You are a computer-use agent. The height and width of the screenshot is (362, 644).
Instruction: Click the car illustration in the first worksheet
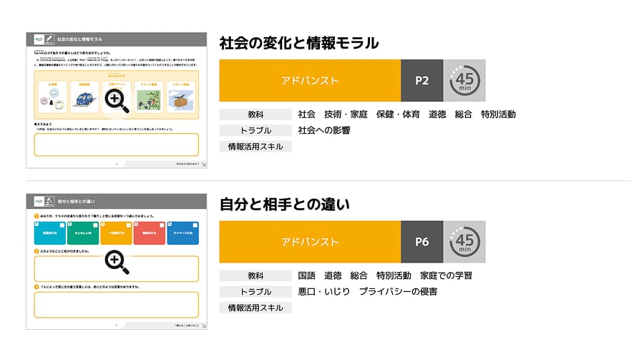[x=84, y=99]
